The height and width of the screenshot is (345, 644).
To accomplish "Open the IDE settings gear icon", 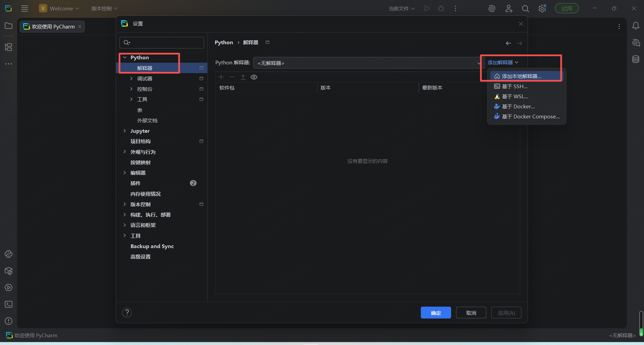I will pyautogui.click(x=542, y=9).
